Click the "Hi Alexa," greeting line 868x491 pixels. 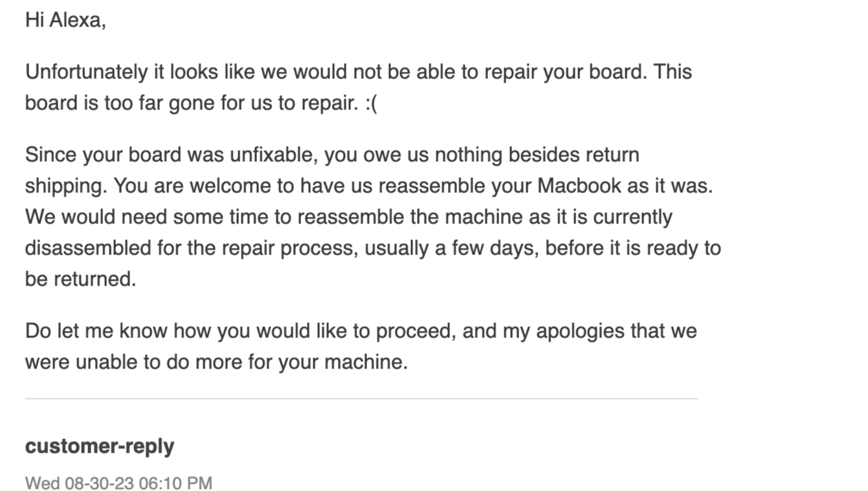point(65,21)
